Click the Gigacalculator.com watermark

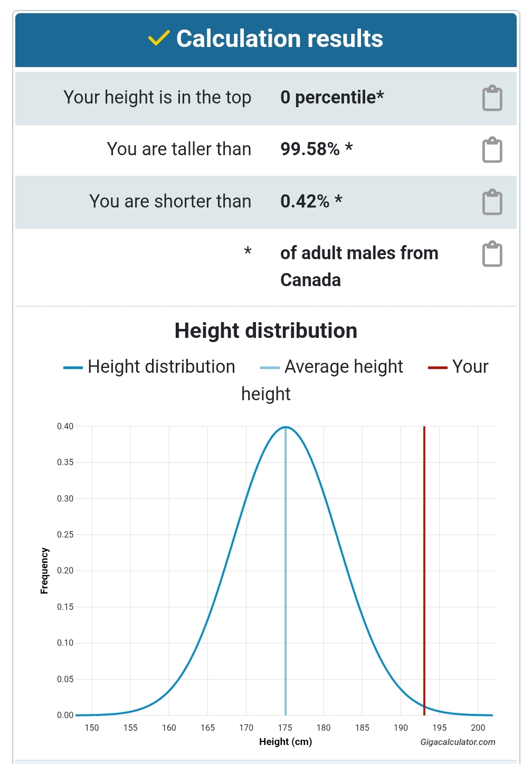coord(458,742)
